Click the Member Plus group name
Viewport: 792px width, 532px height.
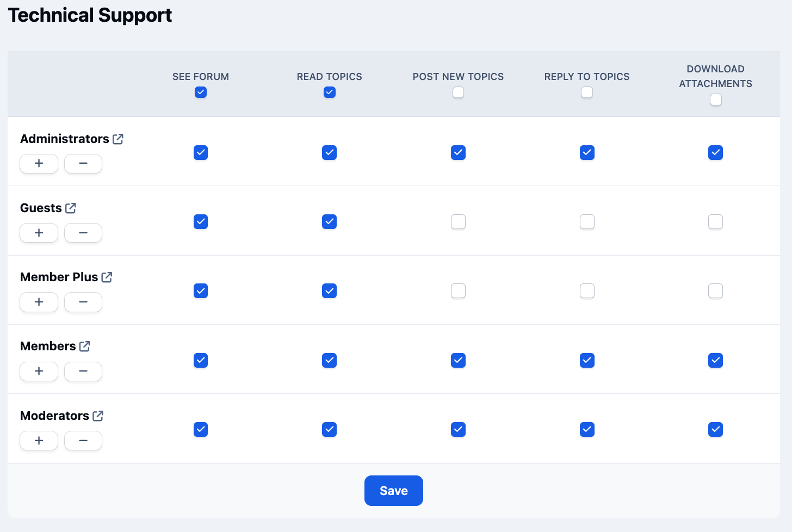(59, 277)
